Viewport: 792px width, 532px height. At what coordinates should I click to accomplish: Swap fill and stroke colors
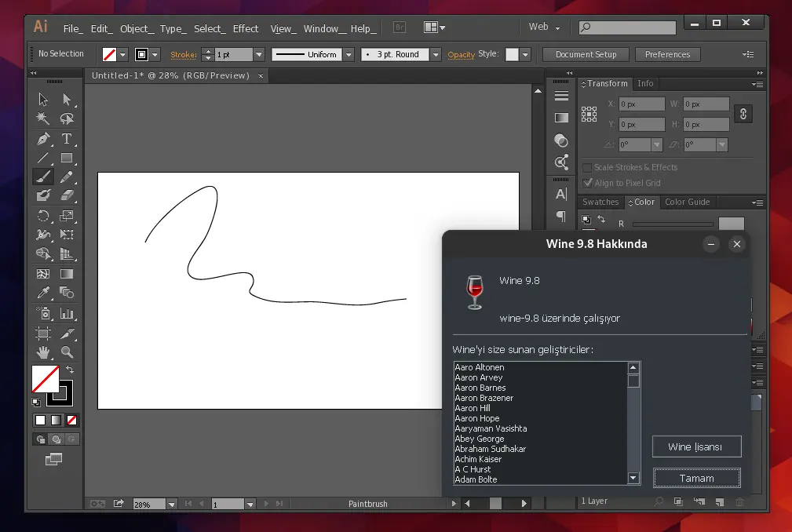click(x=70, y=370)
